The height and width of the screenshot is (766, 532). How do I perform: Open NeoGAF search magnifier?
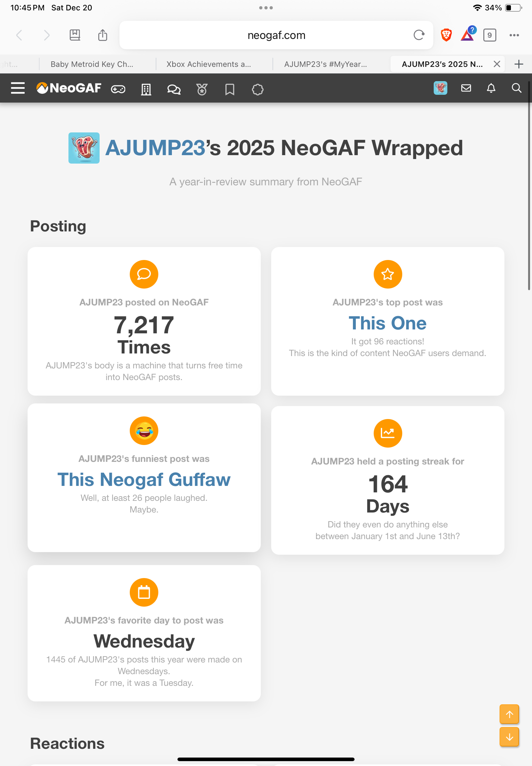click(516, 88)
